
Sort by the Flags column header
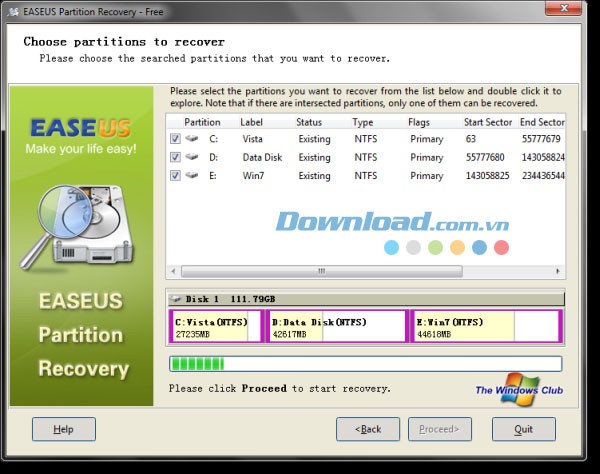(x=419, y=122)
